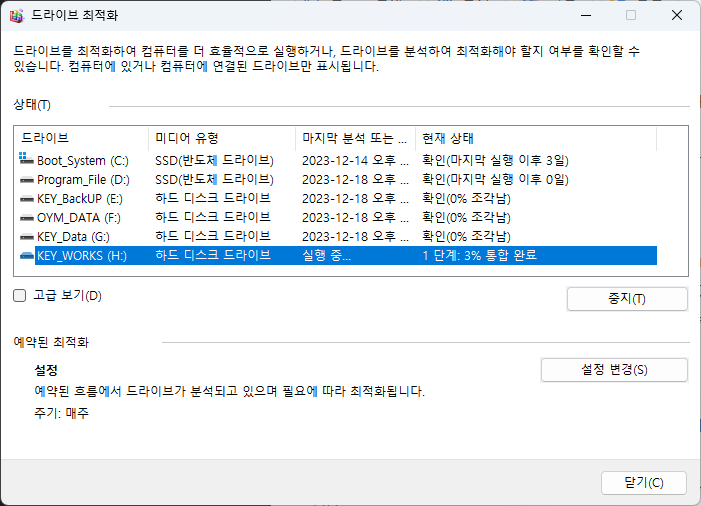Click the 닫기(C) button

point(643,483)
